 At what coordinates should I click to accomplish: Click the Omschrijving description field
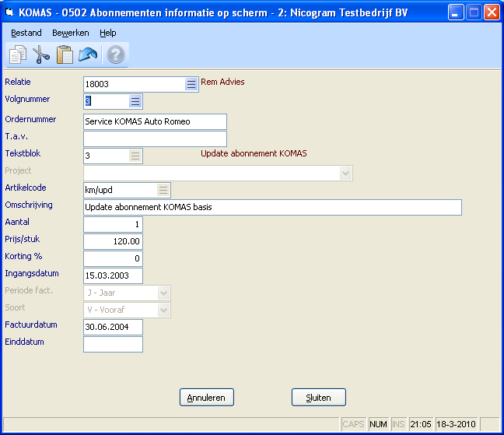[272, 207]
